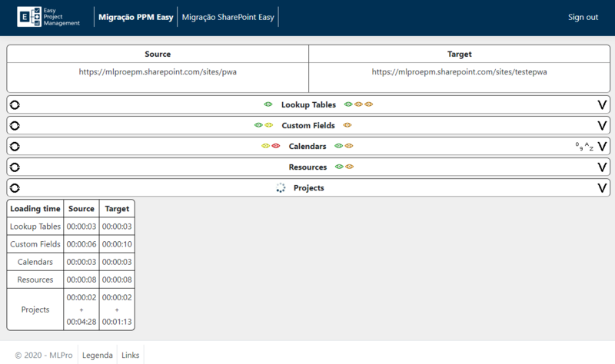Image resolution: width=615 pixels, height=364 pixels.
Task: Toggle yellow eye left of Calendars
Action: [x=266, y=146]
